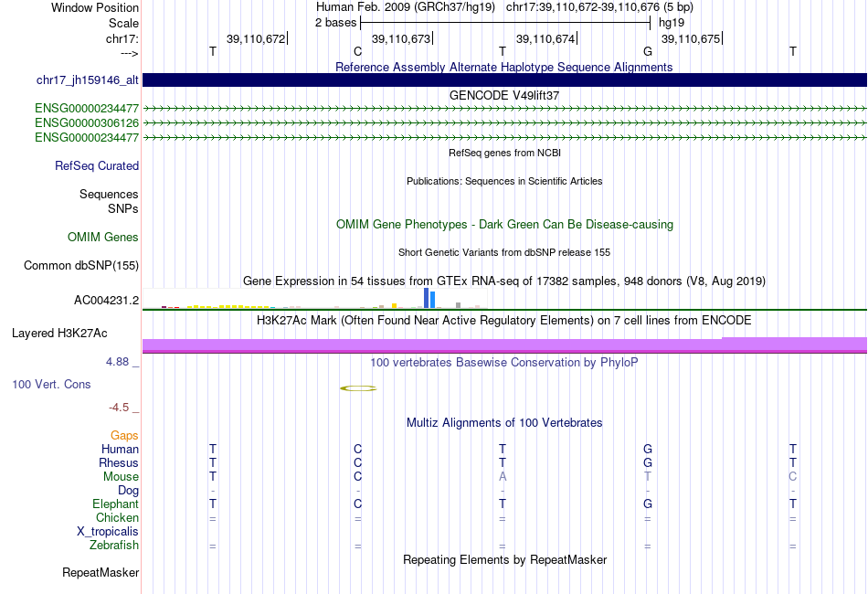Click the Rhesus species label
The width and height of the screenshot is (868, 594).
tap(119, 463)
